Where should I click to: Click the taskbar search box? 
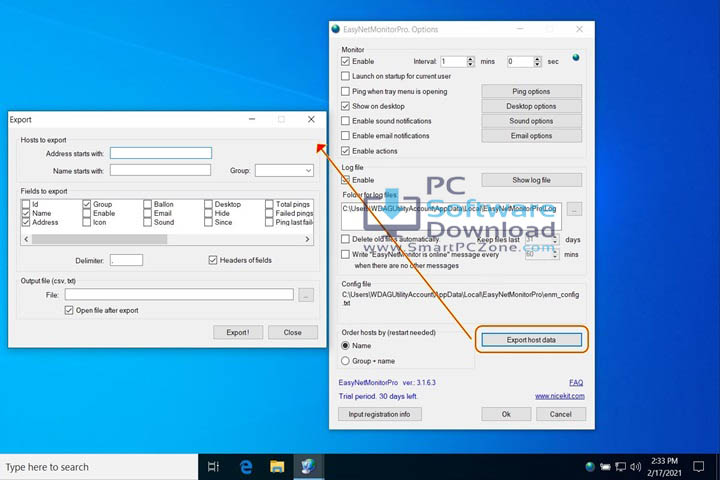click(x=99, y=467)
